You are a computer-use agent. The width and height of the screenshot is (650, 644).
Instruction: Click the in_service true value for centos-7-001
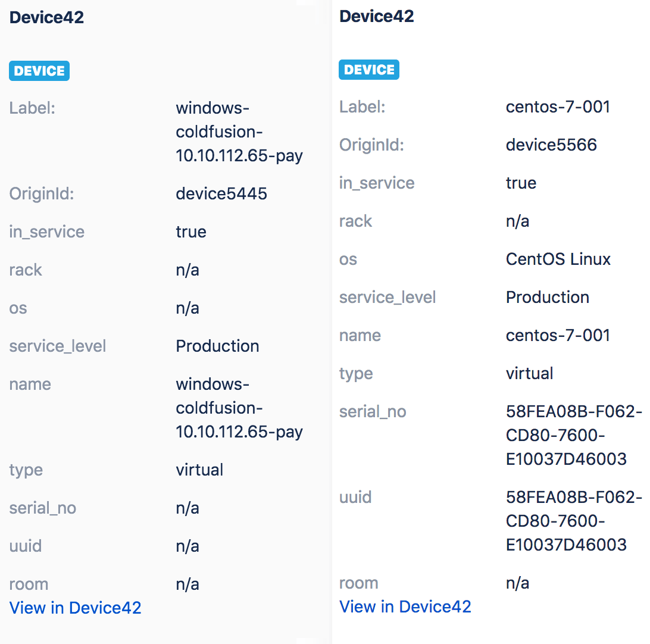tap(521, 183)
